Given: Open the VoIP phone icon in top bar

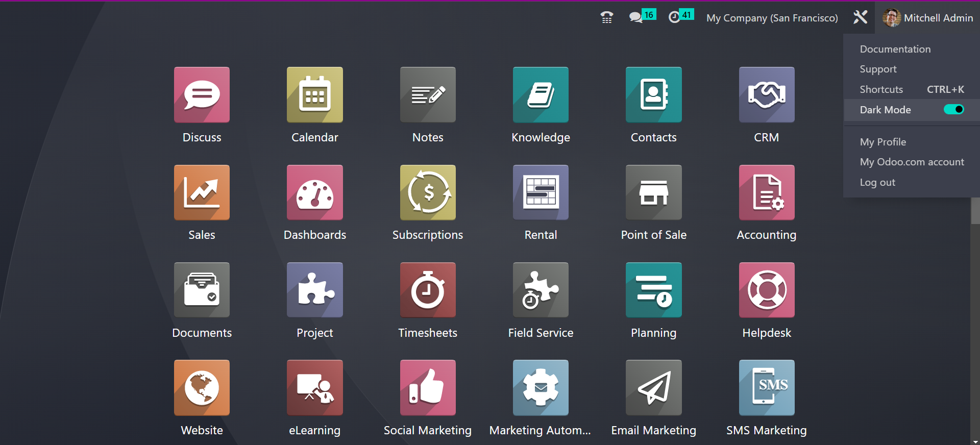Looking at the screenshot, I should point(606,17).
